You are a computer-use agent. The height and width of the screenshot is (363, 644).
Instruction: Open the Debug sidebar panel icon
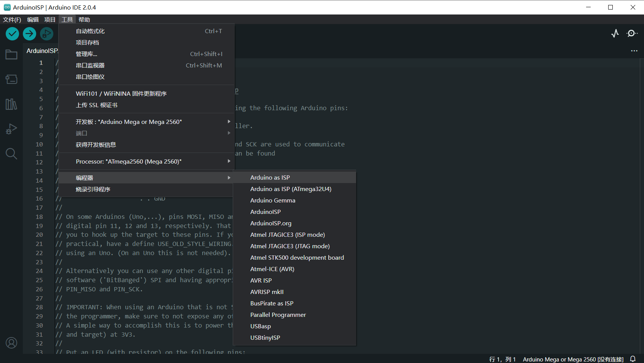pyautogui.click(x=11, y=129)
